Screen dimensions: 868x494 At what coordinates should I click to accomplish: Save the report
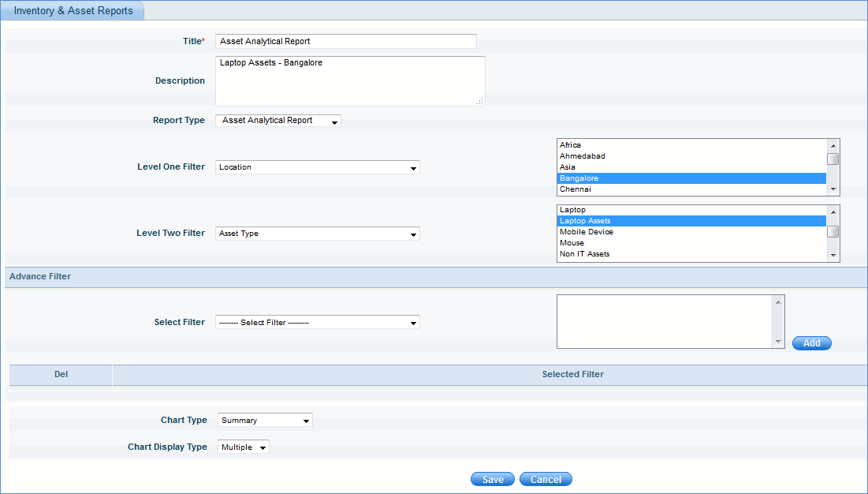pyautogui.click(x=493, y=480)
